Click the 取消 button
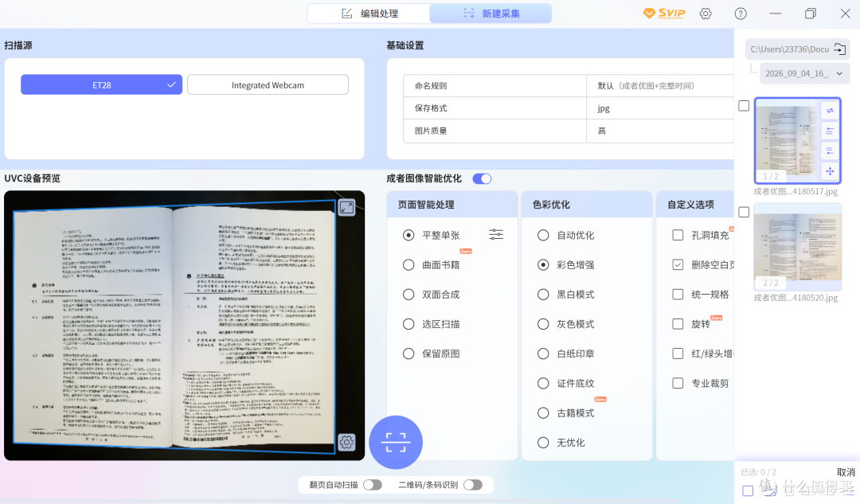The width and height of the screenshot is (860, 504). point(846,472)
